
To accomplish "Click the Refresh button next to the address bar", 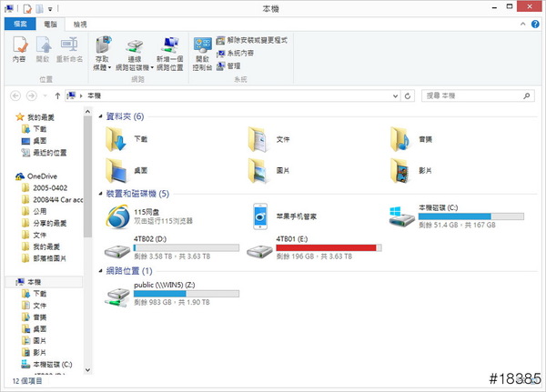I will pos(408,95).
